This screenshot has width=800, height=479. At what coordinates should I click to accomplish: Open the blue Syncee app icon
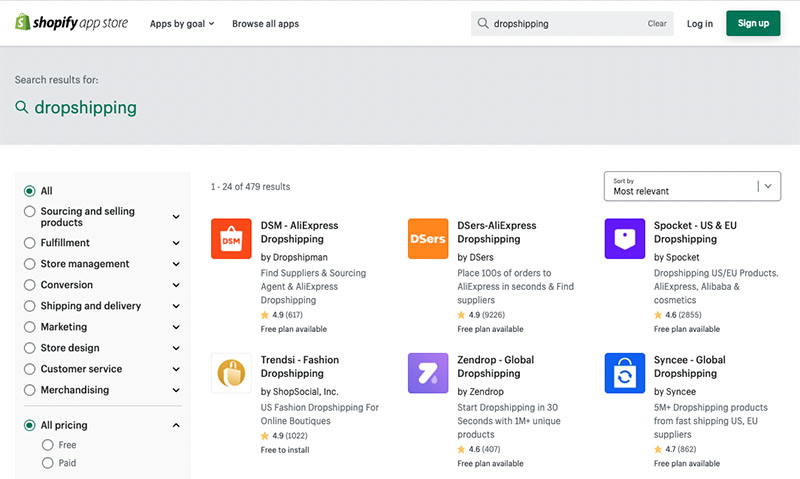click(x=625, y=373)
